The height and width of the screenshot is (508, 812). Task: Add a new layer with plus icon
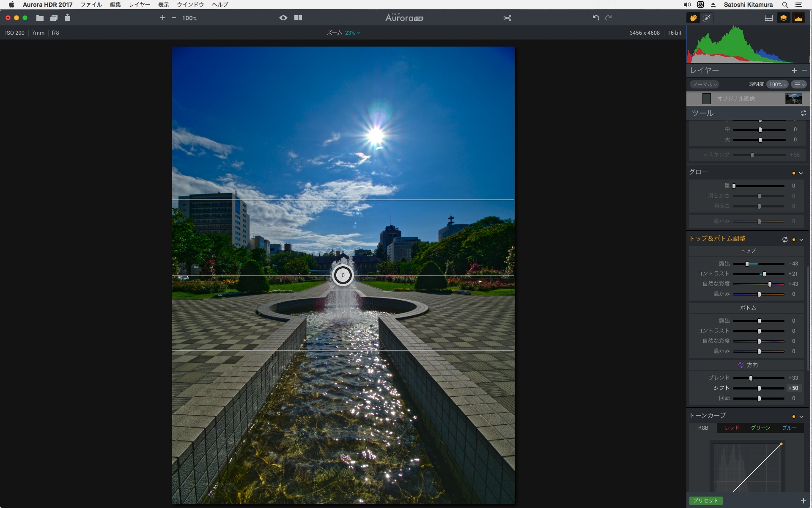tap(794, 70)
